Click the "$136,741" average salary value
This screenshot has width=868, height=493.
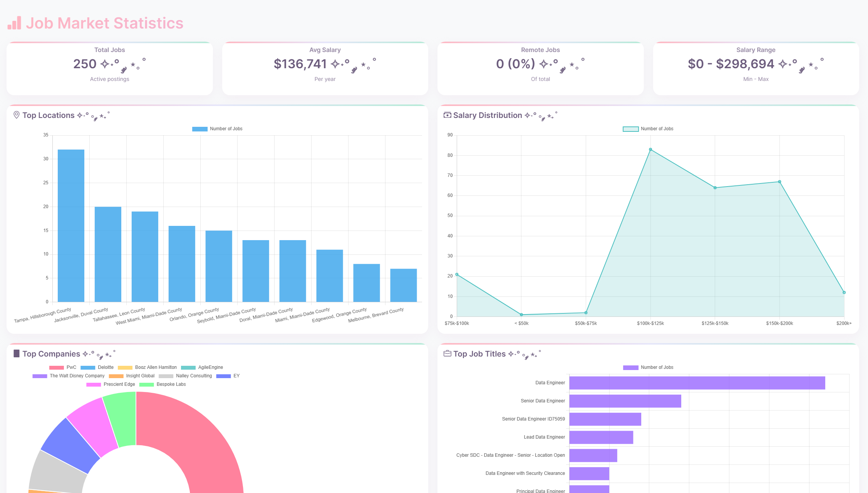click(300, 64)
